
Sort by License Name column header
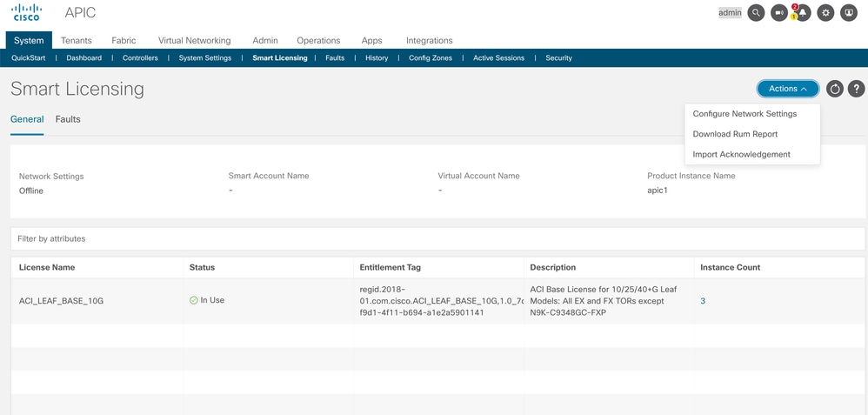tap(47, 267)
